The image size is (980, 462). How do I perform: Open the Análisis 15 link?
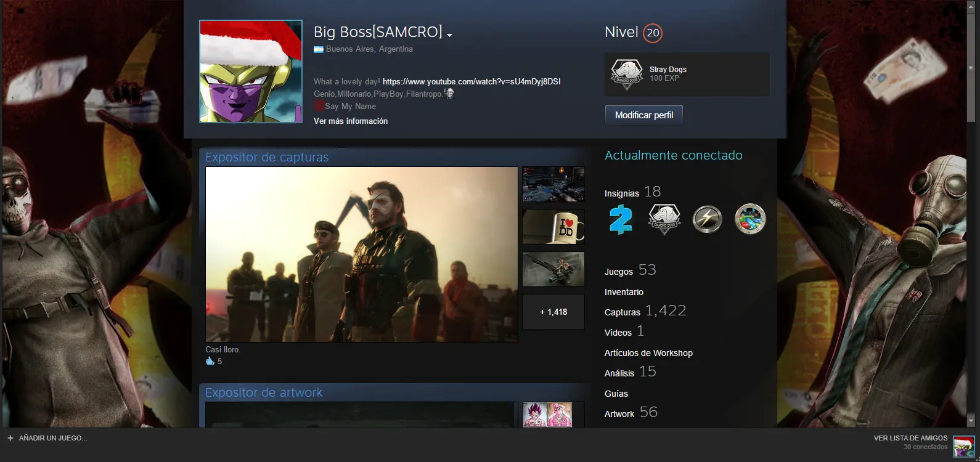click(x=630, y=372)
